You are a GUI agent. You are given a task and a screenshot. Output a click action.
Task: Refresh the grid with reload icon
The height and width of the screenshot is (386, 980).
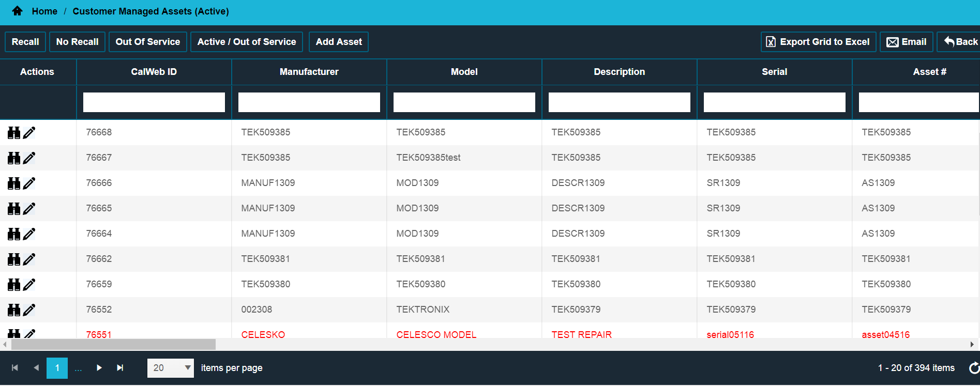(x=974, y=368)
